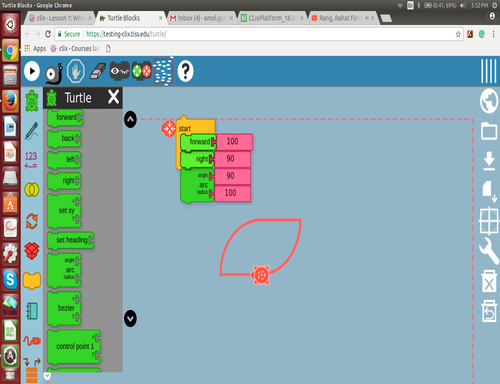Open the red Boxes palette
Image resolution: width=500 pixels, height=384 pixels.
tap(32, 250)
